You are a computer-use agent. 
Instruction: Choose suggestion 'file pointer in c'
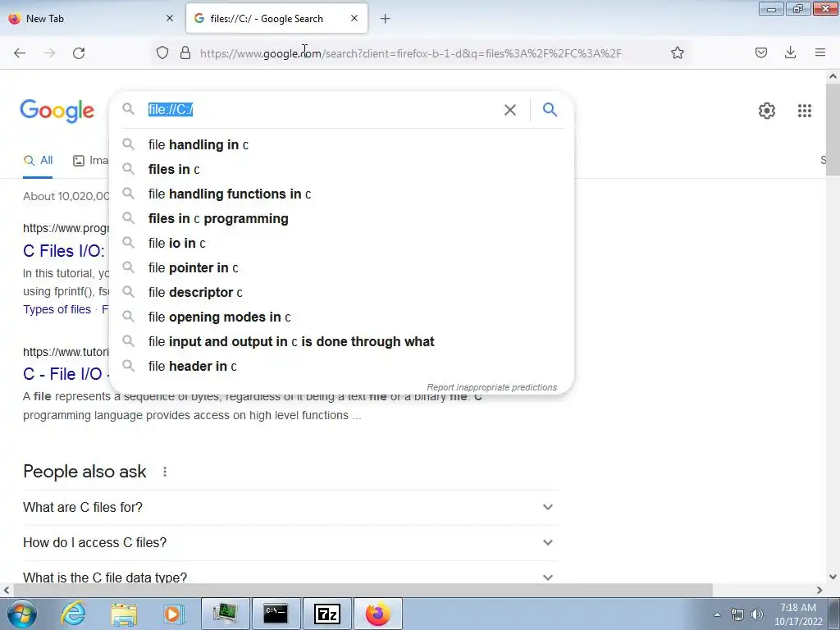[341, 268]
